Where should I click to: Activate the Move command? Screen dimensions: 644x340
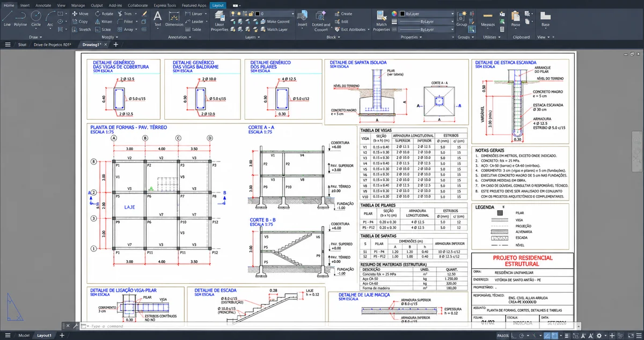pyautogui.click(x=79, y=13)
